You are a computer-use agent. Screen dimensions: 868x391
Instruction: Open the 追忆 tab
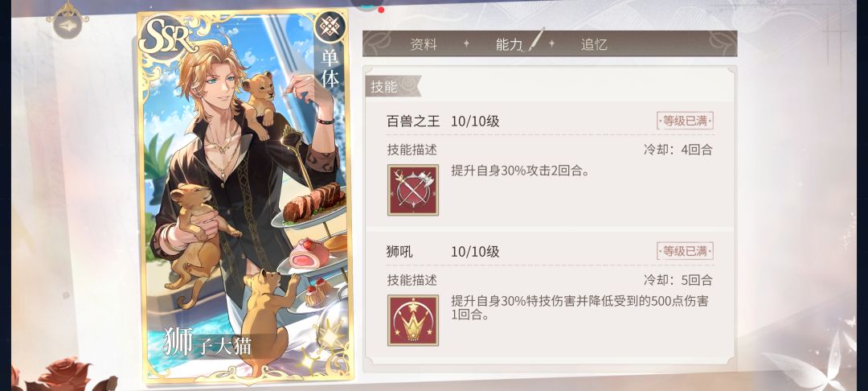[x=594, y=45]
